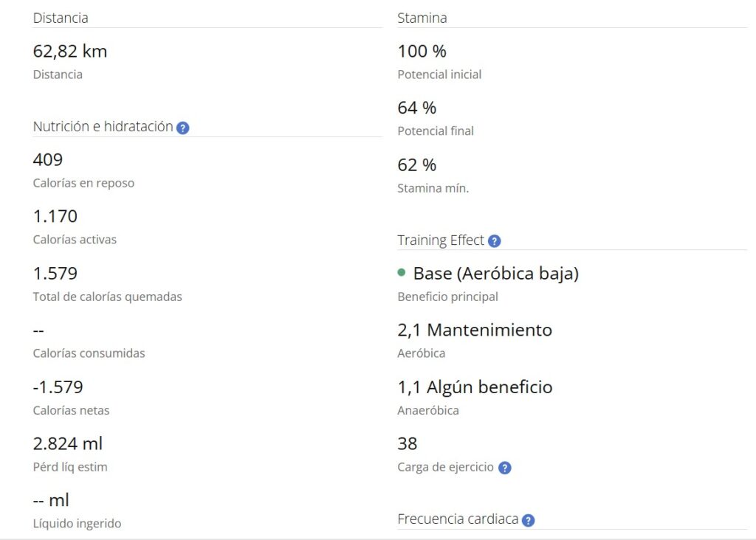Click the 64 % Potencial final value

coord(417,108)
